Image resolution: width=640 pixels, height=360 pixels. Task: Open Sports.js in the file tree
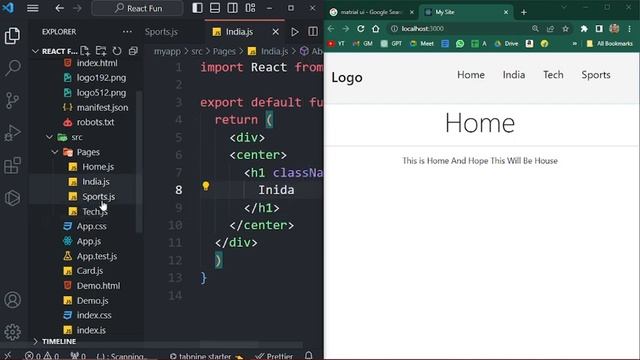[x=98, y=197]
